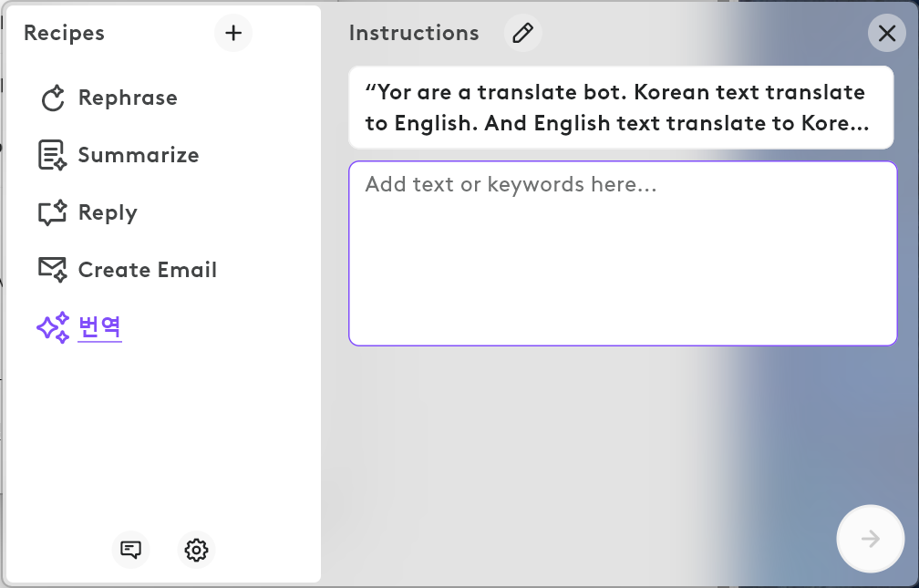Click the 'Recipes' heading
The image size is (919, 588).
[65, 33]
